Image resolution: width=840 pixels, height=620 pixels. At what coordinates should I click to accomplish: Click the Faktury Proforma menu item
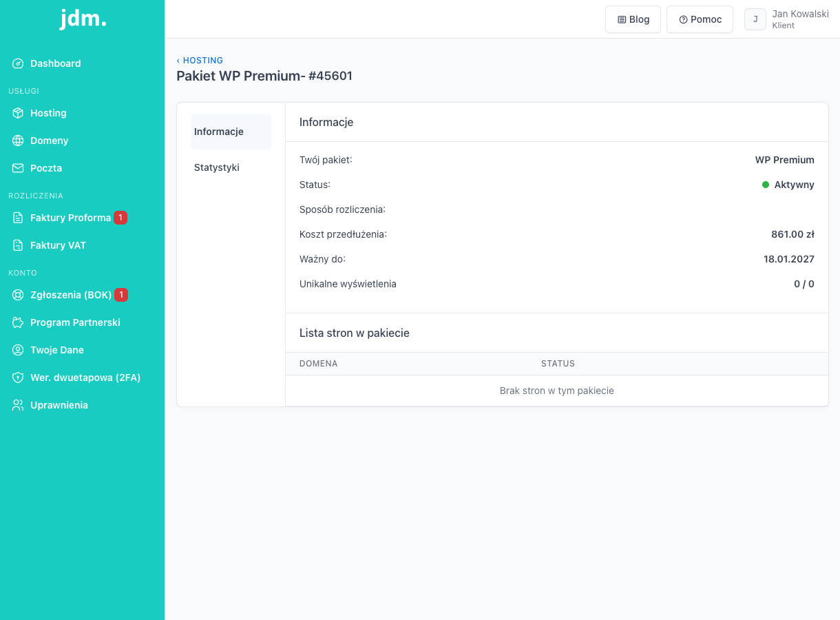click(x=70, y=218)
